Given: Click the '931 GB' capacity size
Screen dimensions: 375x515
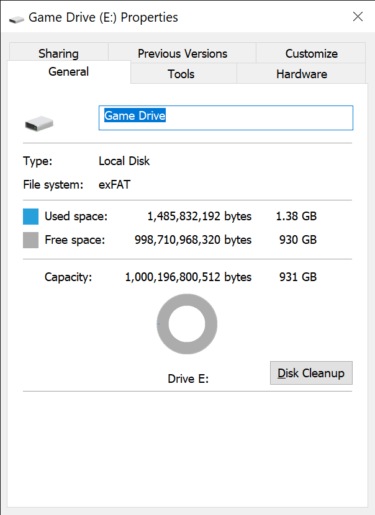Looking at the screenshot, I should pyautogui.click(x=298, y=277).
